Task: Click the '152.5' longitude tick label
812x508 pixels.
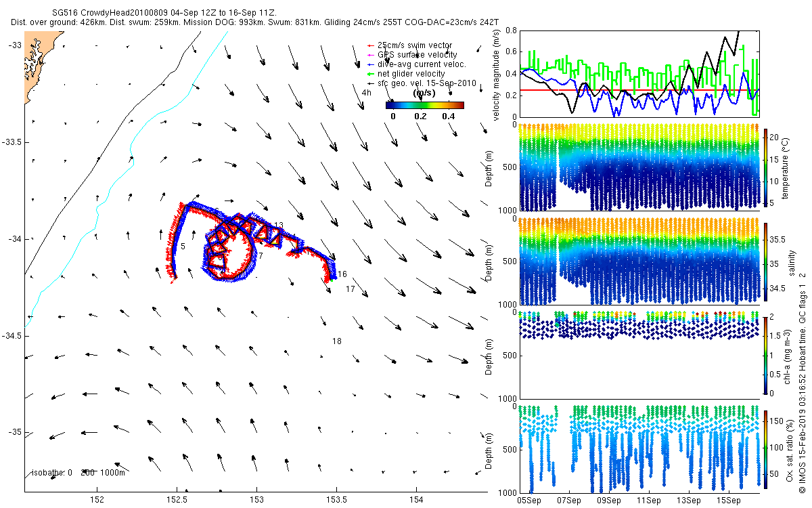Action: (177, 500)
